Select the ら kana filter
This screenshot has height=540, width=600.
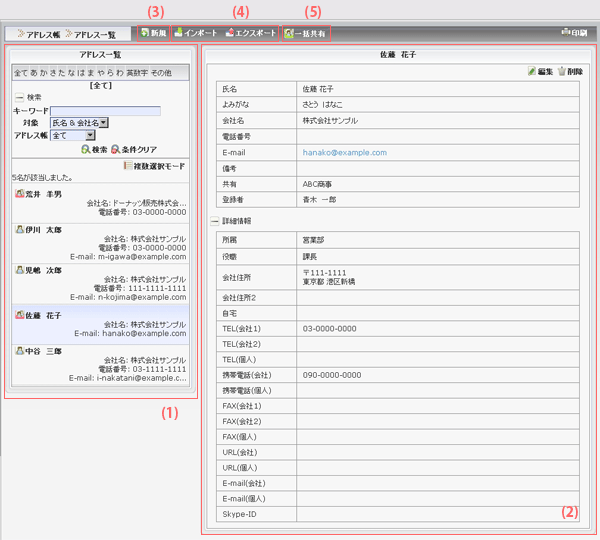(x=110, y=73)
